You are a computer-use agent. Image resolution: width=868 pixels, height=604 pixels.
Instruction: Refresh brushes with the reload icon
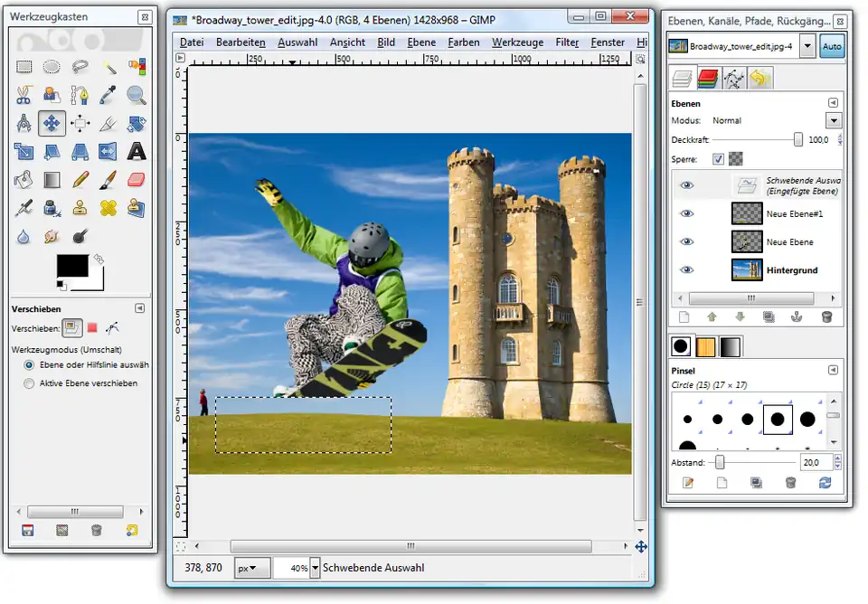(825, 483)
